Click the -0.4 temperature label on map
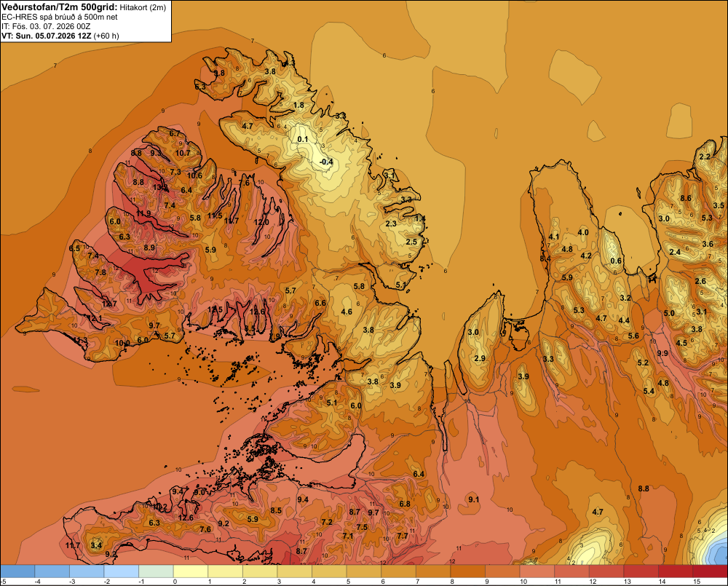 click(x=326, y=162)
